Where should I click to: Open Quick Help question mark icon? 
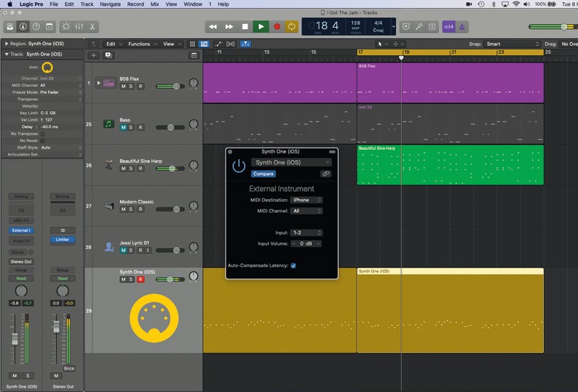pos(36,26)
